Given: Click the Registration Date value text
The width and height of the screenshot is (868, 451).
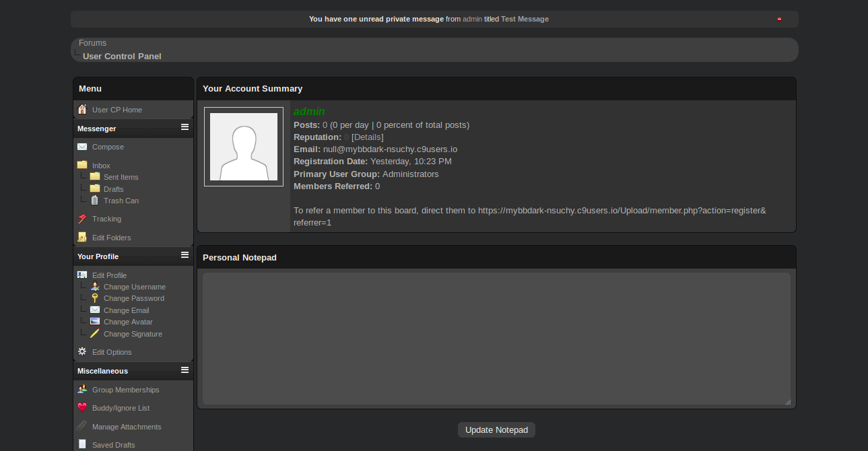Looking at the screenshot, I should click(x=411, y=162).
